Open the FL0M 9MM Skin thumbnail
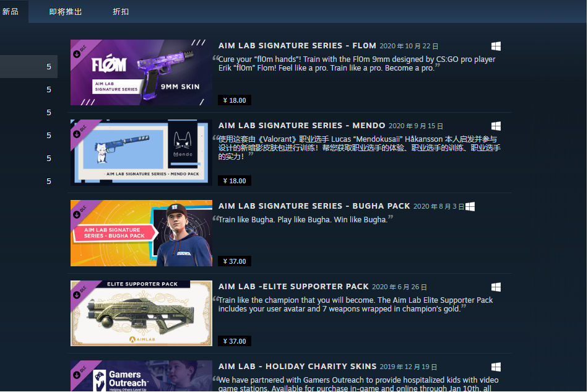Image resolution: width=588 pixels, height=392 pixels. point(141,72)
